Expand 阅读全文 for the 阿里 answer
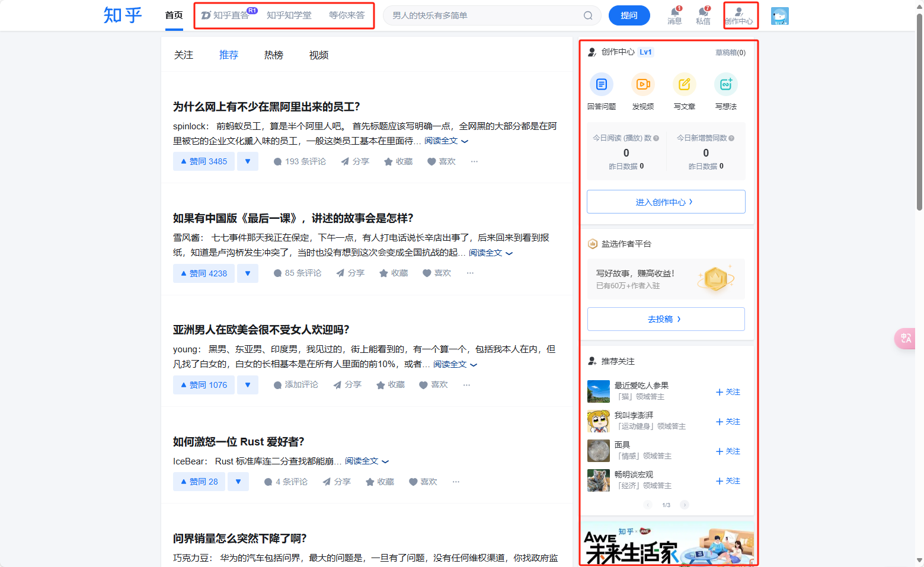 point(446,141)
